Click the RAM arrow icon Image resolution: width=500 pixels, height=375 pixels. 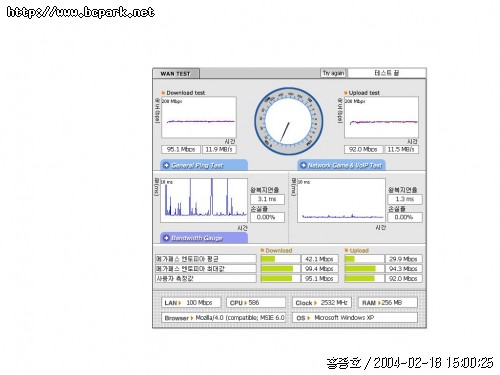379,303
